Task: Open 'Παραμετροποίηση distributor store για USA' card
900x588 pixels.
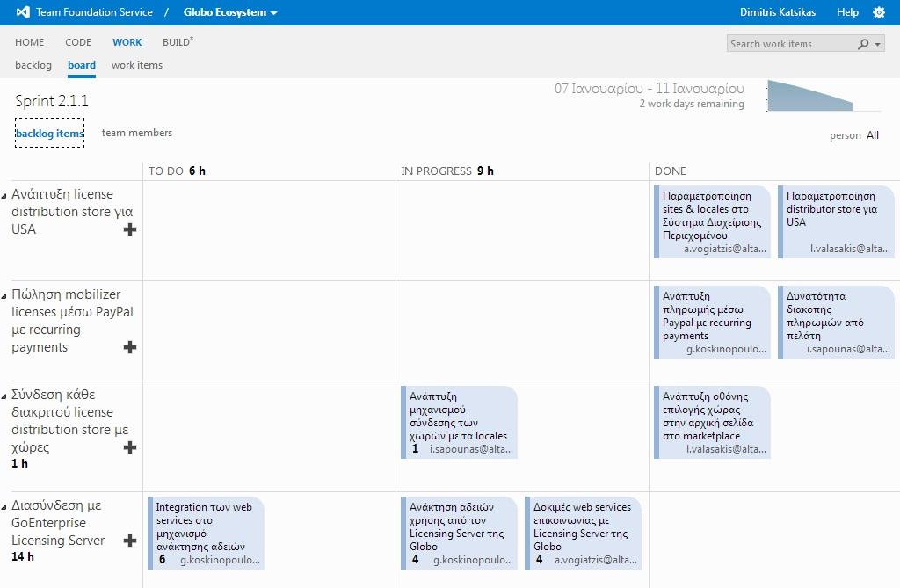Action: click(837, 221)
